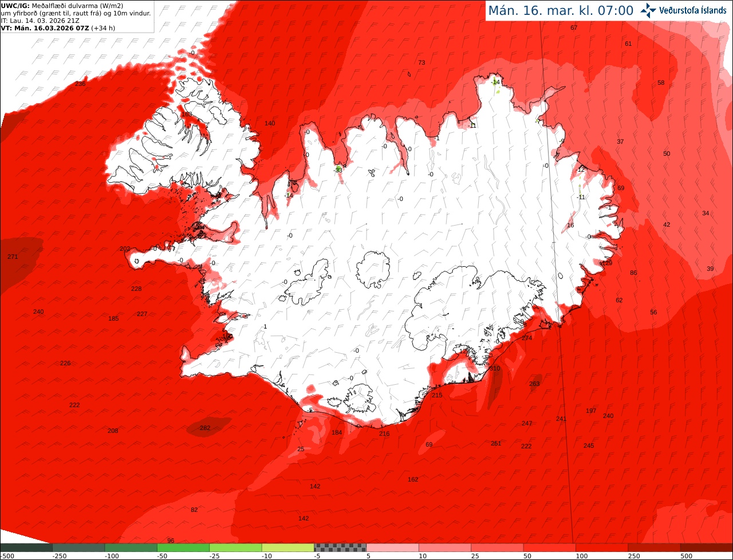Click the 86 value off the east fjords
The image size is (733, 560).
click(x=633, y=273)
